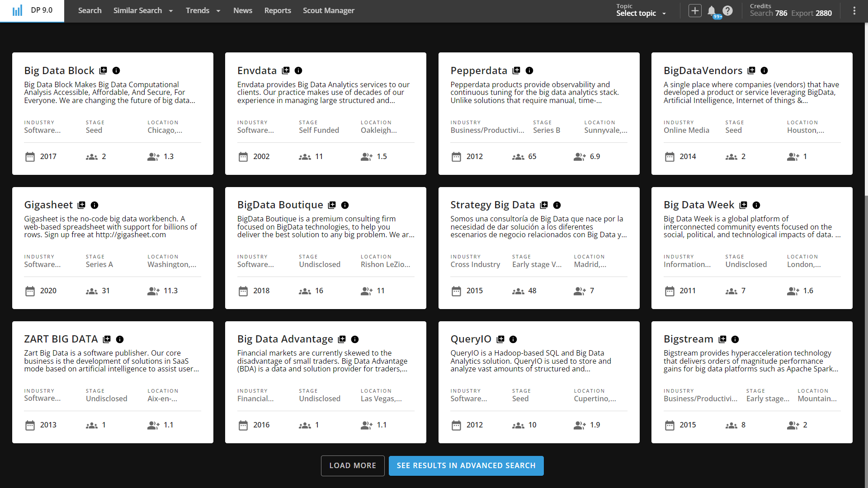Open the Envdata company title
Screen dimensions: 868x488
point(257,70)
